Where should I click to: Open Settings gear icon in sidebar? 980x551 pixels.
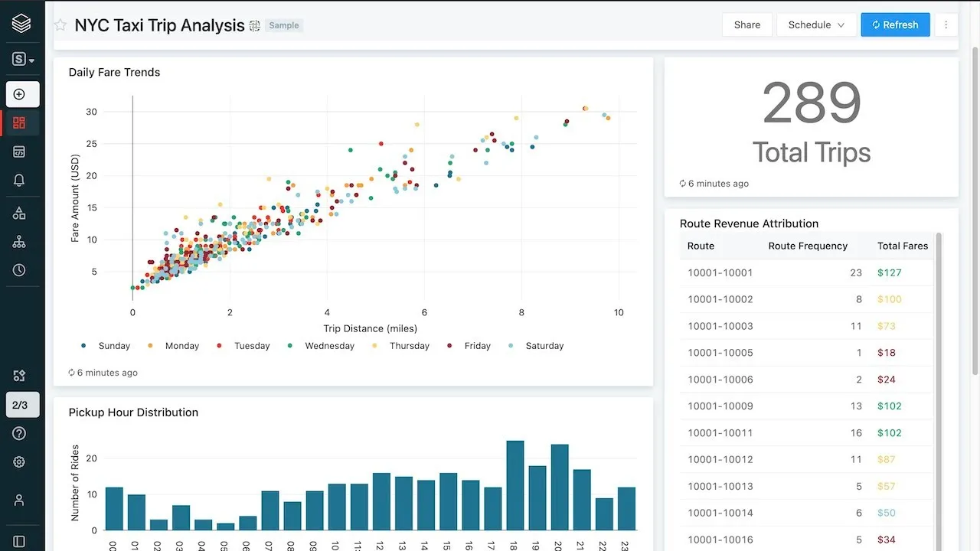[x=19, y=462]
